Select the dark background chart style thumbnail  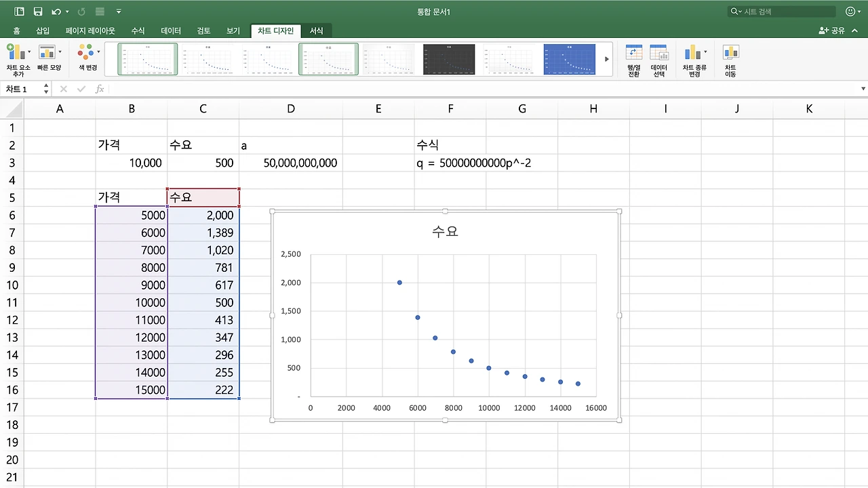[x=449, y=59]
